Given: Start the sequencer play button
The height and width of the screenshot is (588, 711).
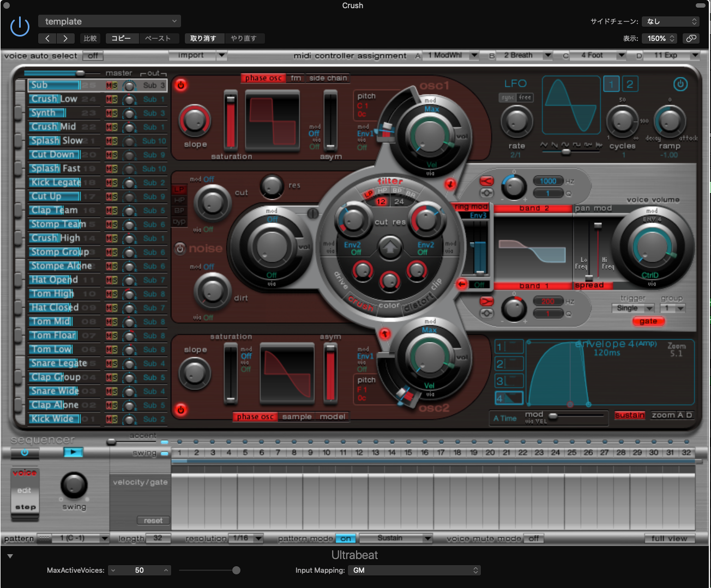Looking at the screenshot, I should 73,452.
